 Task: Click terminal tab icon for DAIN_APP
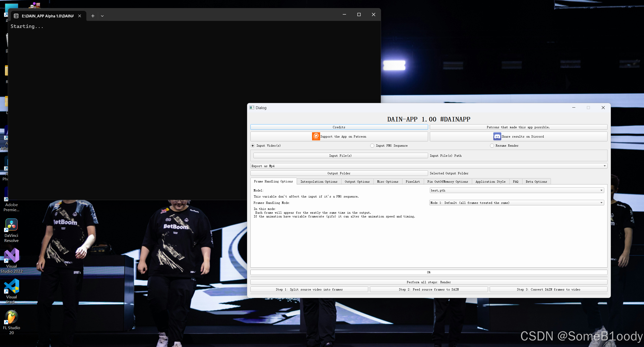point(16,16)
